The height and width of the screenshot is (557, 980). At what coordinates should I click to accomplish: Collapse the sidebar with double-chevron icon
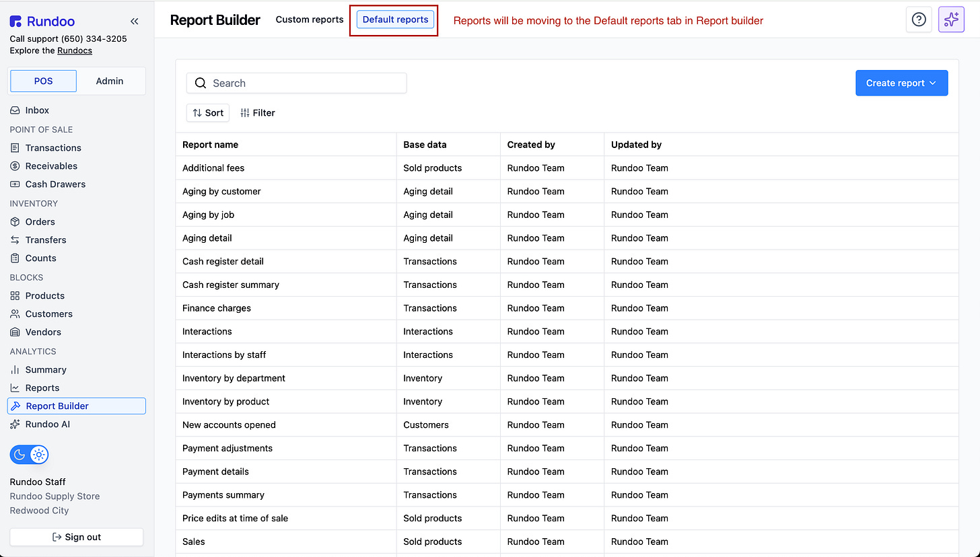(135, 22)
